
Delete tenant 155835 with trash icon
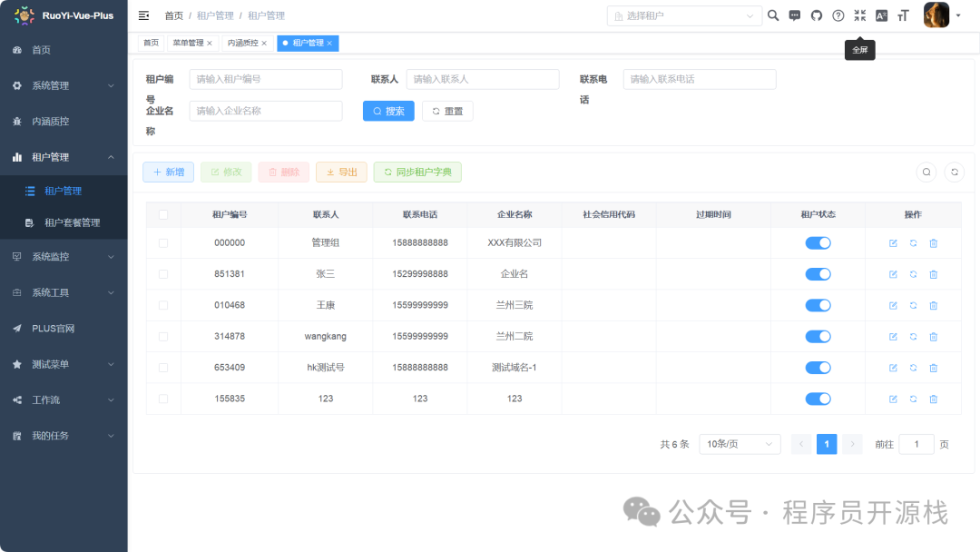933,399
